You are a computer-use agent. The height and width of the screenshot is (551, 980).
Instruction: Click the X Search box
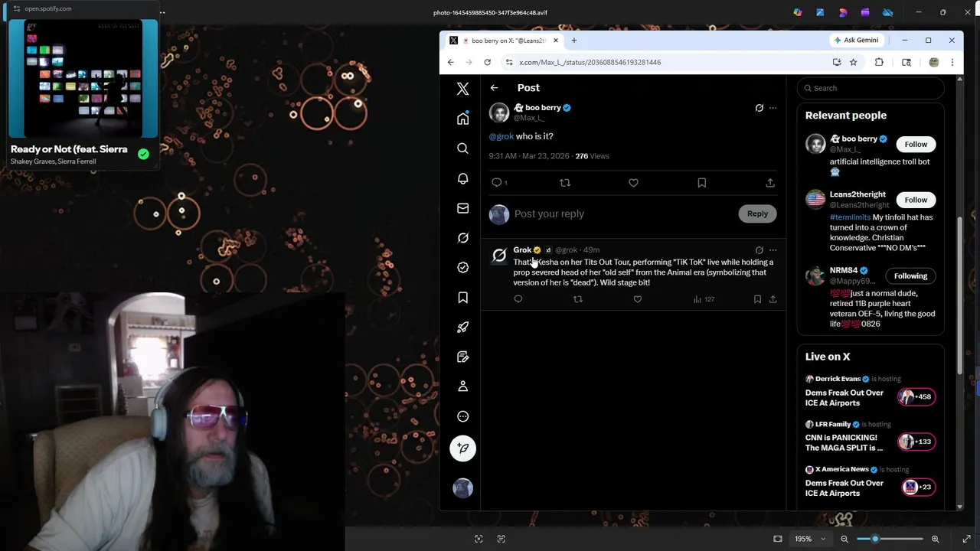click(871, 88)
